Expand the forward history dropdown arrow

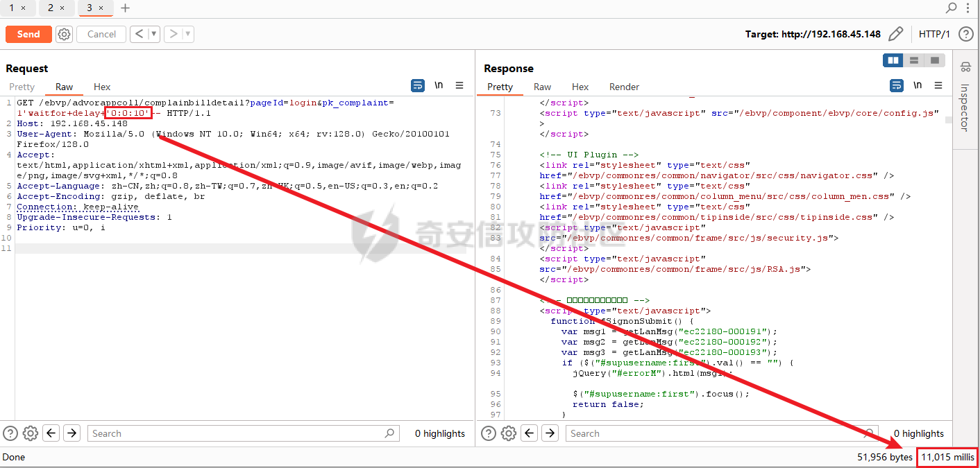[187, 34]
